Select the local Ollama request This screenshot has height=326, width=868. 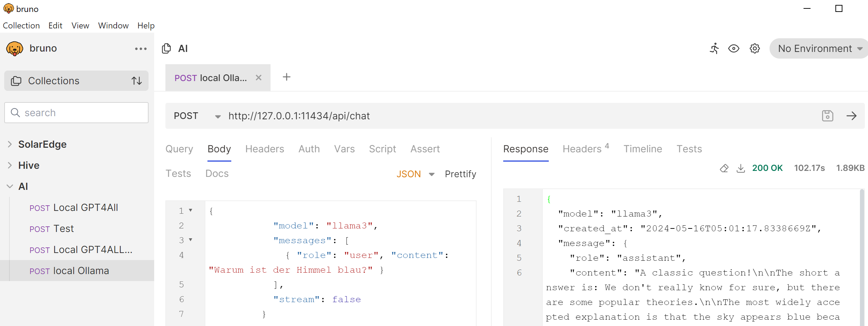click(77, 271)
